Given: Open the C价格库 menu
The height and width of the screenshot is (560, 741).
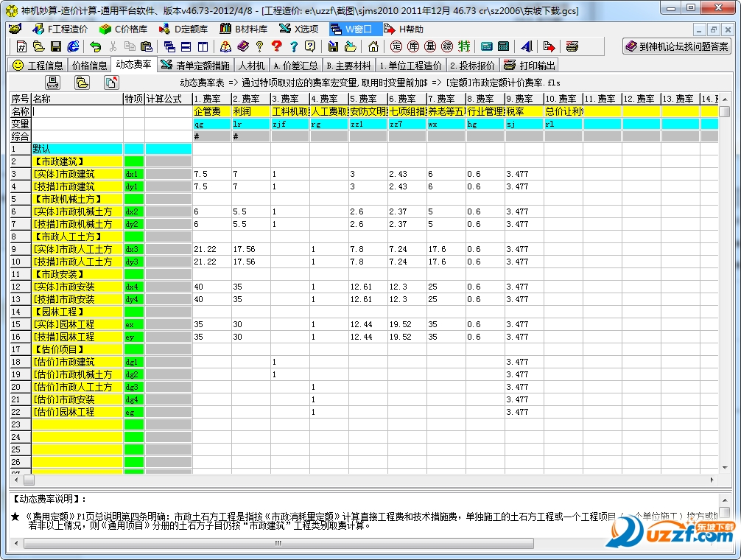Looking at the screenshot, I should click(124, 29).
